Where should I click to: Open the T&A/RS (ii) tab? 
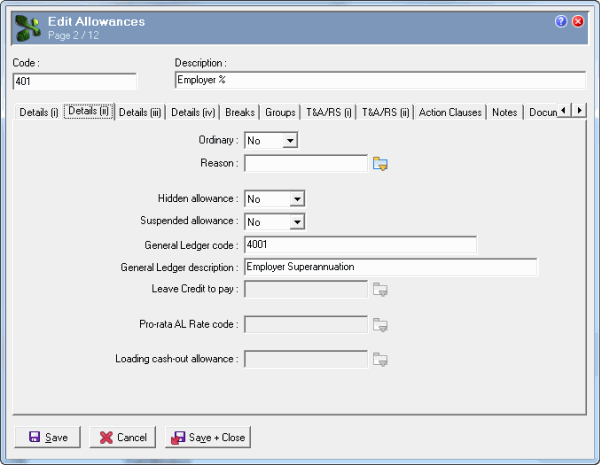coord(385,113)
